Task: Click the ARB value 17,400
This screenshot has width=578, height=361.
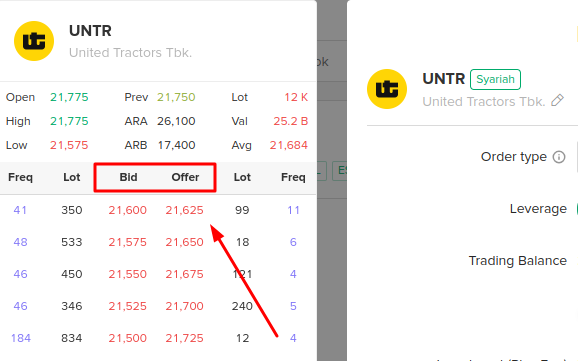Action: [177, 145]
